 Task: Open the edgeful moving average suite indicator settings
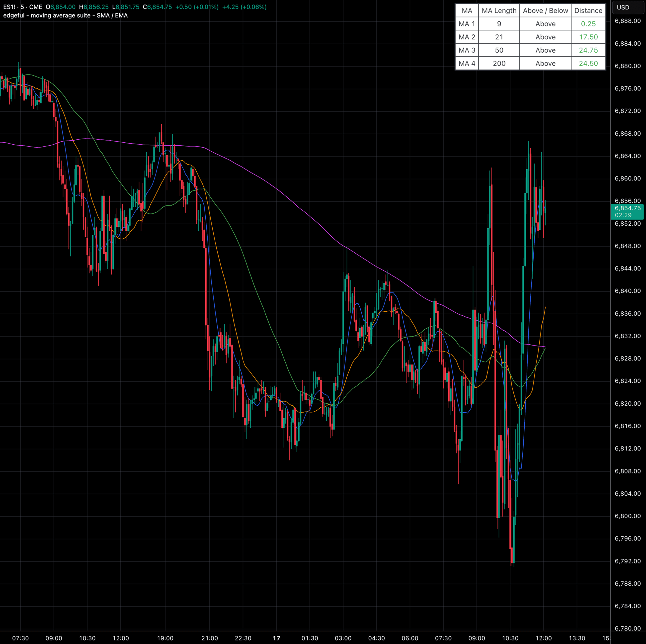pos(64,15)
